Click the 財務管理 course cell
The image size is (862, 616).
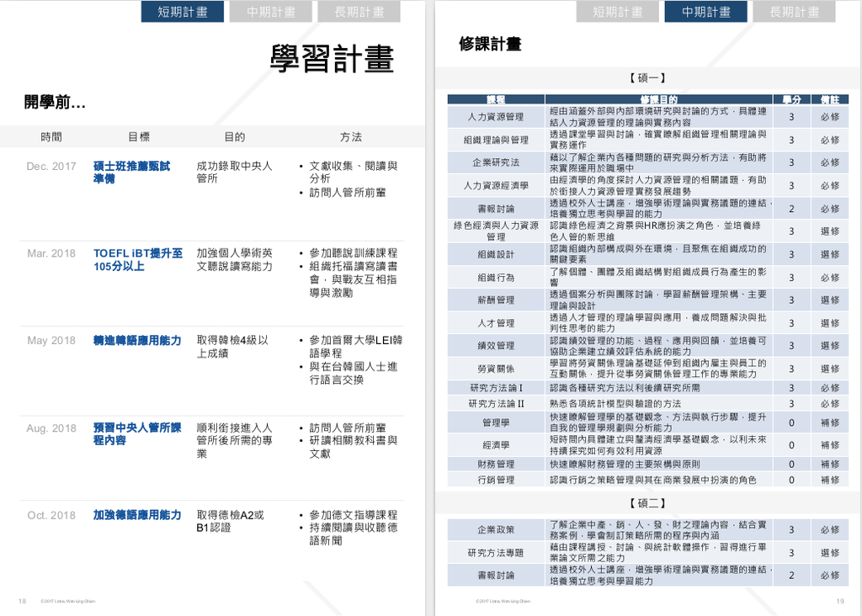click(496, 465)
